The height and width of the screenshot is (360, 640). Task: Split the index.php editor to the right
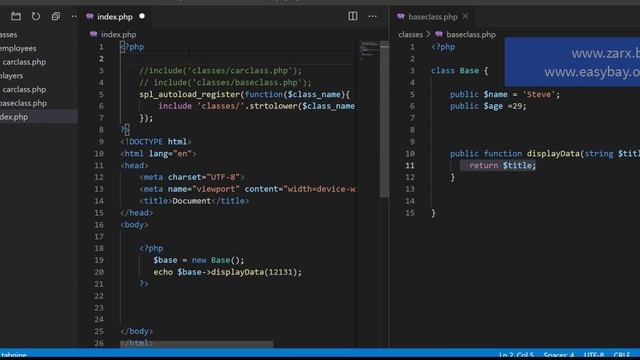(x=353, y=16)
